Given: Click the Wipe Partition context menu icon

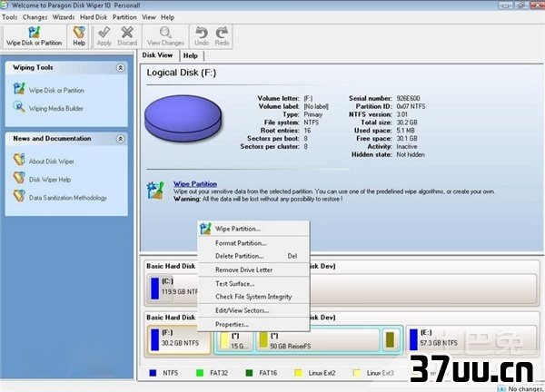Looking at the screenshot, I should click(x=205, y=229).
